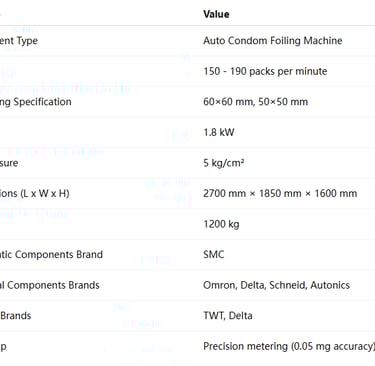Select the 5 kg/cm² pressure value
375x366 pixels.
(x=224, y=163)
